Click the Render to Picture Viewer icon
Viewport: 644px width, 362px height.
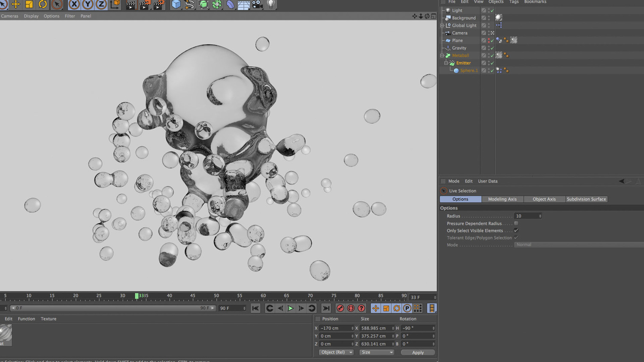[x=145, y=5]
